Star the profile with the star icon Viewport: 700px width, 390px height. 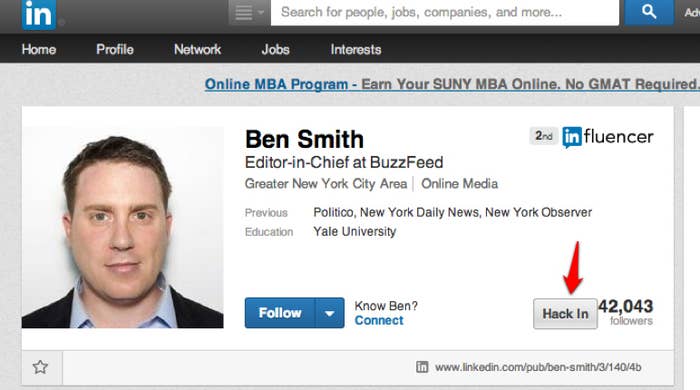(x=40, y=367)
